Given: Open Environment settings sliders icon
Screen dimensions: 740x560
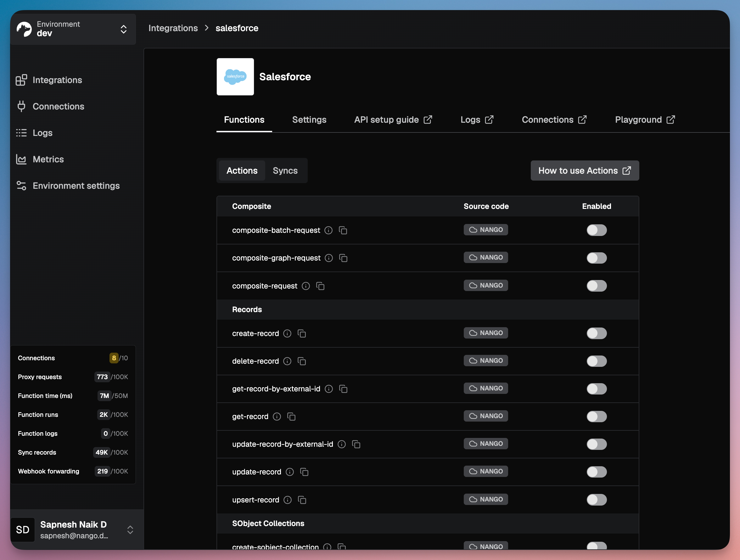Looking at the screenshot, I should coord(21,186).
